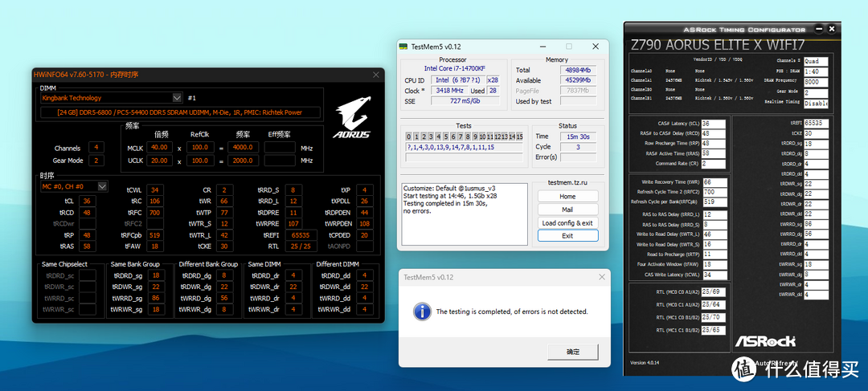Select the Time value 15m 30s
Image resolution: width=868 pixels, height=391 pixels.
tap(579, 136)
